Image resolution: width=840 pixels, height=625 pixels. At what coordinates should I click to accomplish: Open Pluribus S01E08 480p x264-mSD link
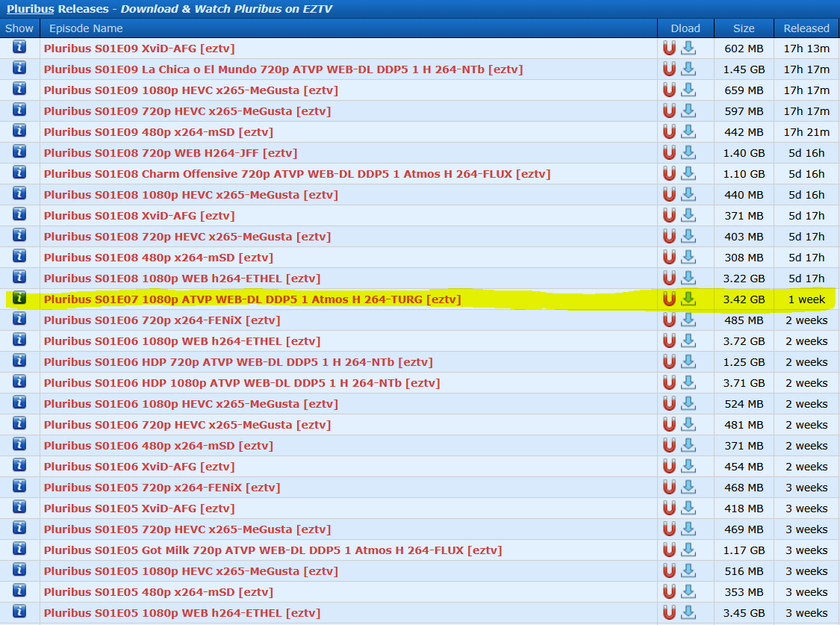click(158, 257)
